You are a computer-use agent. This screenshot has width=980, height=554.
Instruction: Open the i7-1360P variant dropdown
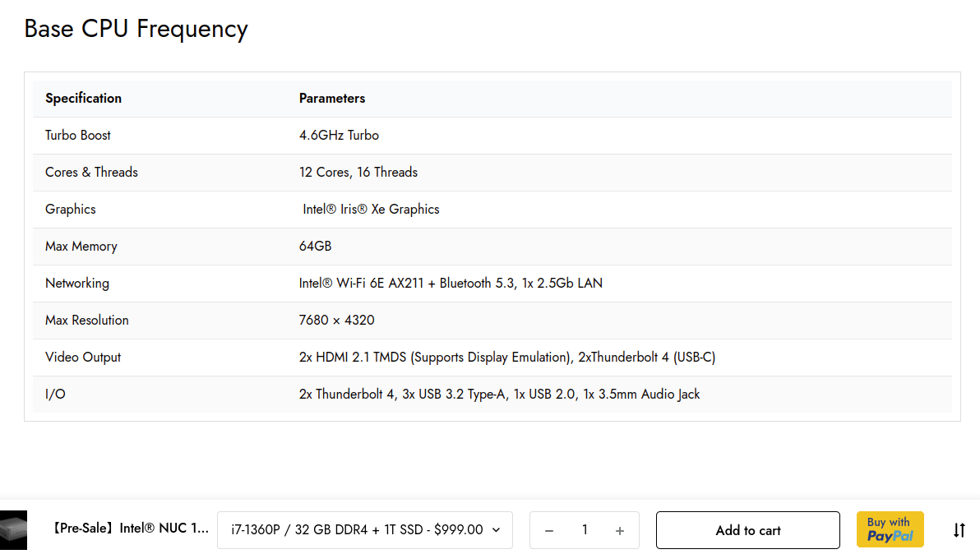pos(365,530)
